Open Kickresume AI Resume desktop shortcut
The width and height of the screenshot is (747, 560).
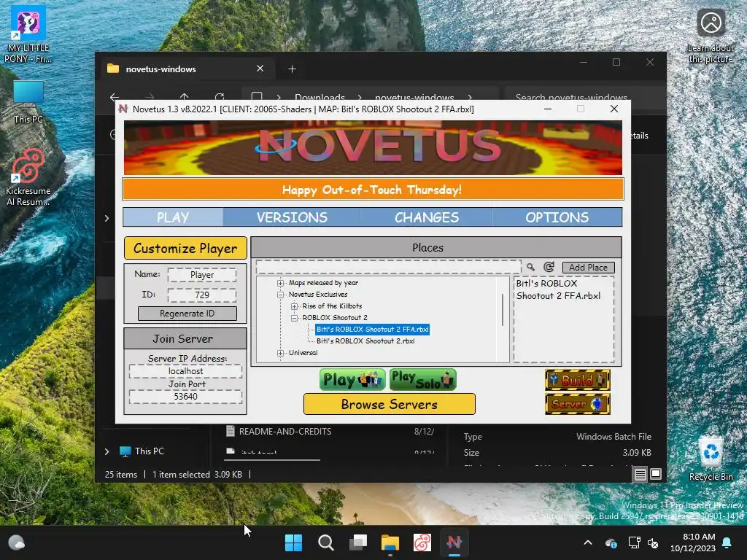pos(28,178)
